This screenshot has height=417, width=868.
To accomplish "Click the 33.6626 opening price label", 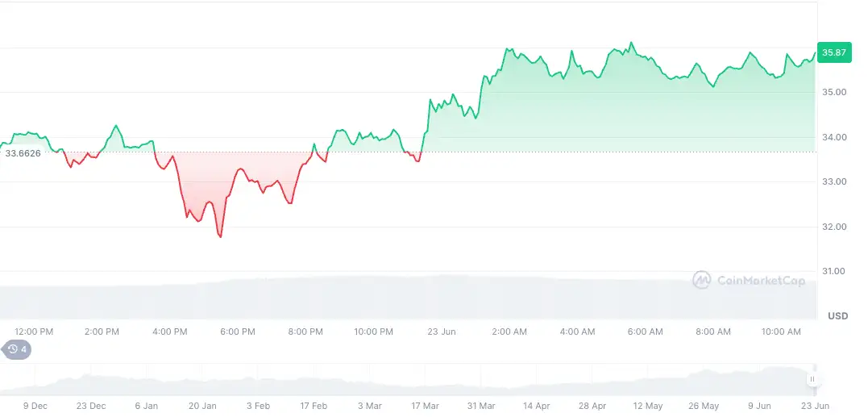I will (x=23, y=152).
